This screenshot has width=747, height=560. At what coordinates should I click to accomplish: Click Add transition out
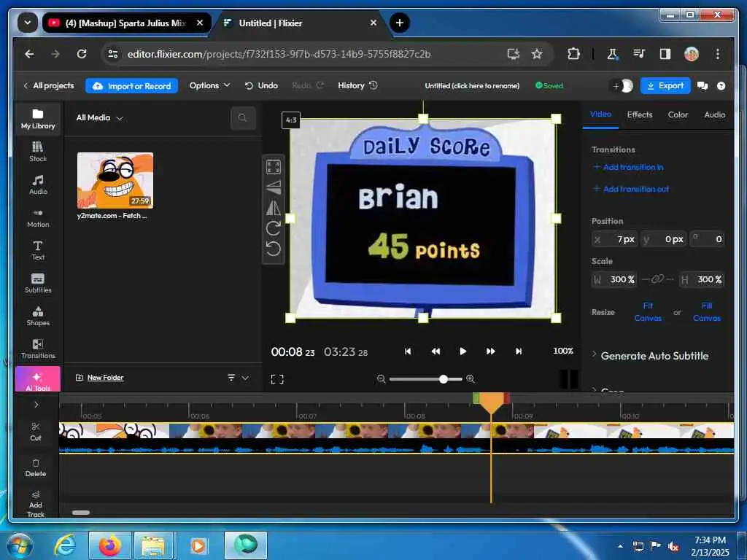(x=631, y=189)
